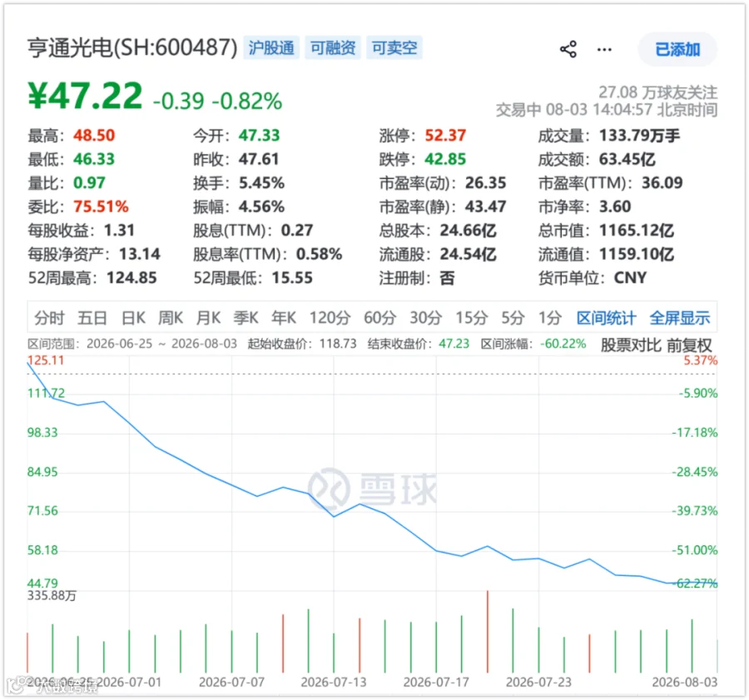Image resolution: width=749 pixels, height=700 pixels.
Task: Click the 可融资 tag
Action: [x=333, y=47]
